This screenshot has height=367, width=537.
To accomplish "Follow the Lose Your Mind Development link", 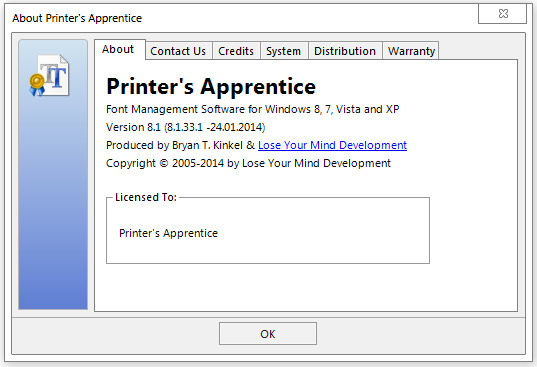I will click(x=332, y=145).
